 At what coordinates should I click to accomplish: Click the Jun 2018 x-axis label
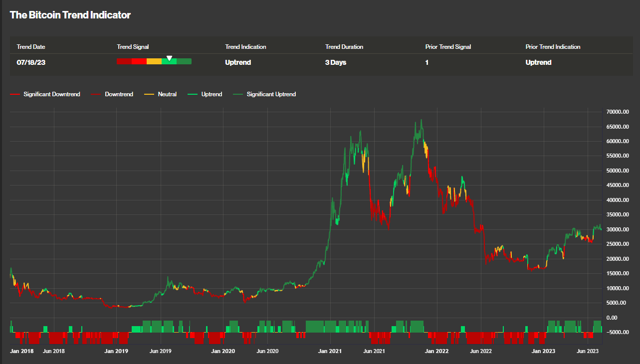click(x=54, y=351)
